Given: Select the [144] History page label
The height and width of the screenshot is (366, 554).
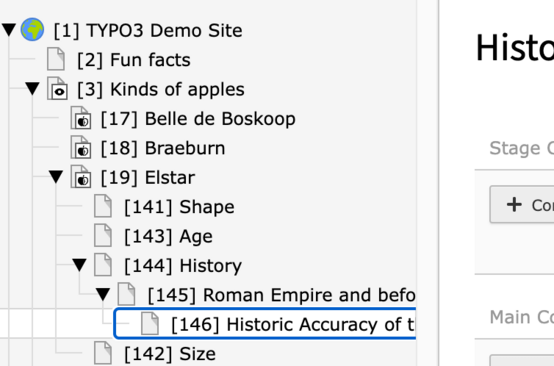Looking at the screenshot, I should (x=183, y=265).
